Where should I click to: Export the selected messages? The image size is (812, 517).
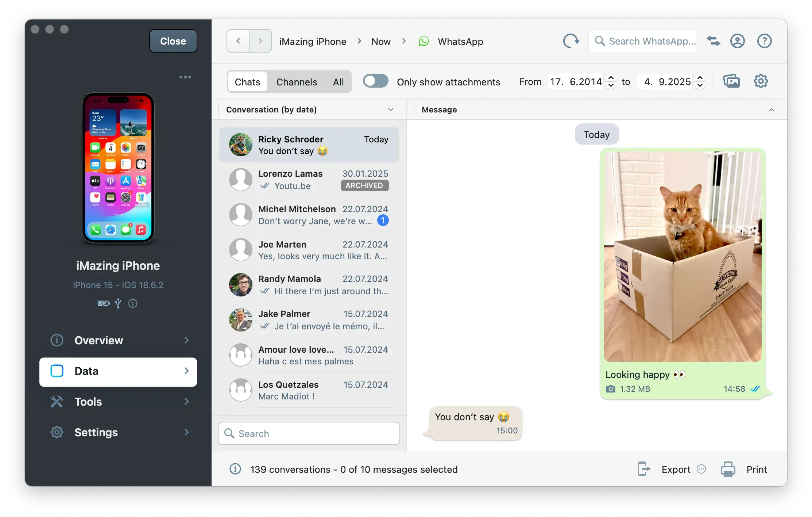[x=675, y=469]
